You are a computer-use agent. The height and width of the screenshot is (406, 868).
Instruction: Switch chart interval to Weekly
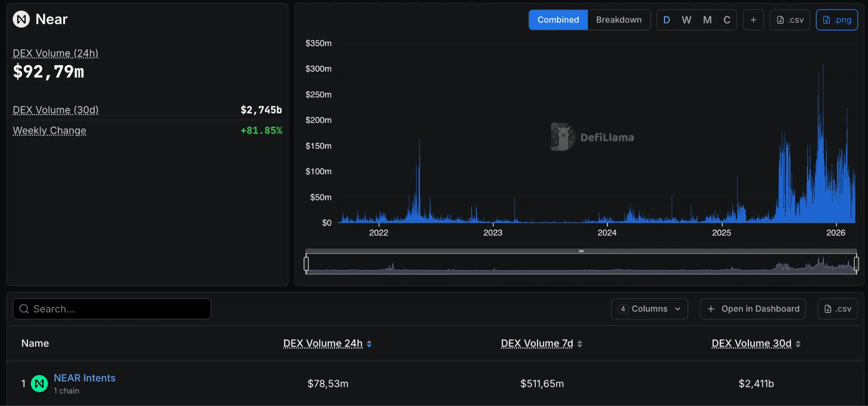[x=687, y=19]
